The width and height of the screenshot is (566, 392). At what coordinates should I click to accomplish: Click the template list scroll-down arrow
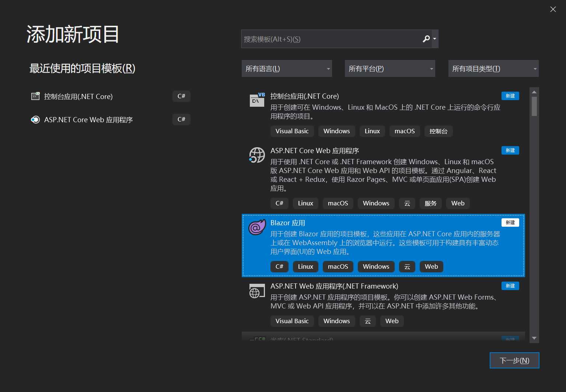point(534,338)
